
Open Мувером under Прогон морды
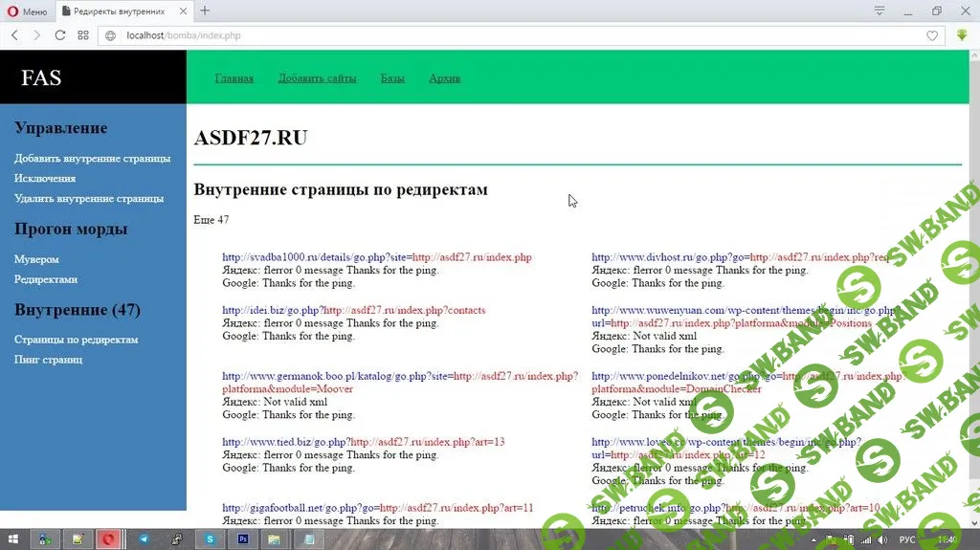[x=36, y=259]
